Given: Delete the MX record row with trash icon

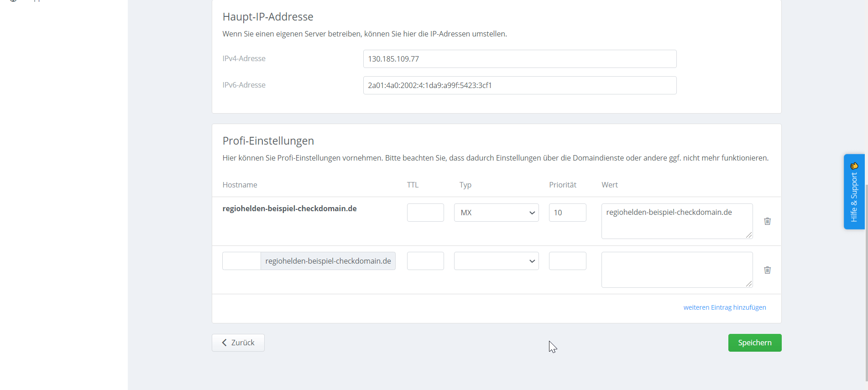Looking at the screenshot, I should tap(767, 221).
